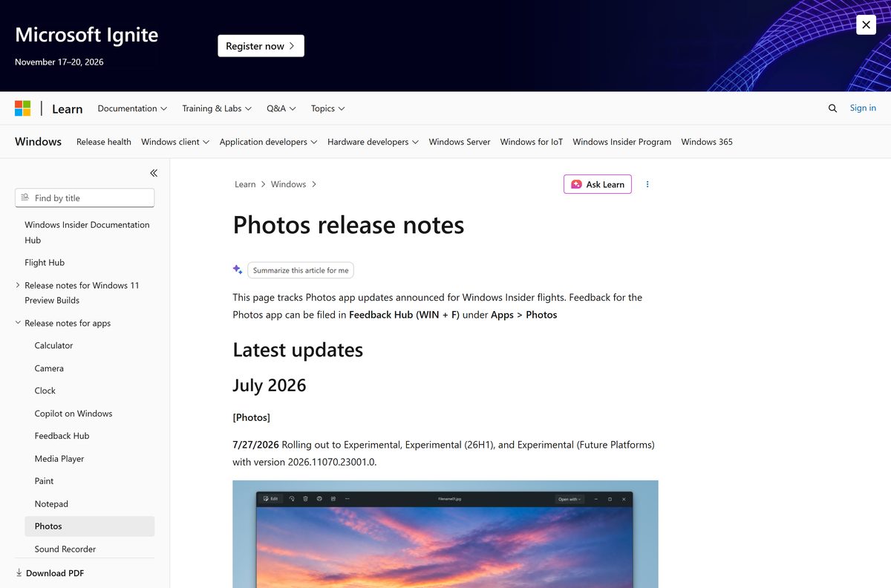Click Summarize this article for me

tap(301, 270)
